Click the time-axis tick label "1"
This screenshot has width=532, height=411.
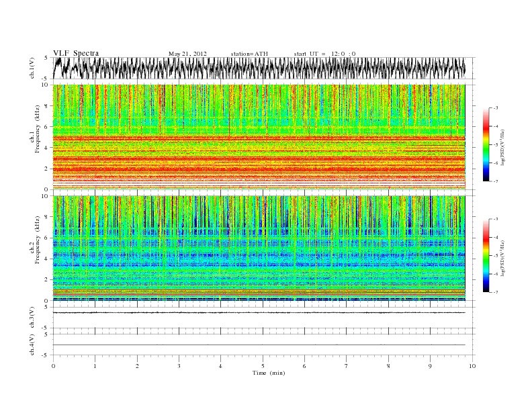click(95, 366)
